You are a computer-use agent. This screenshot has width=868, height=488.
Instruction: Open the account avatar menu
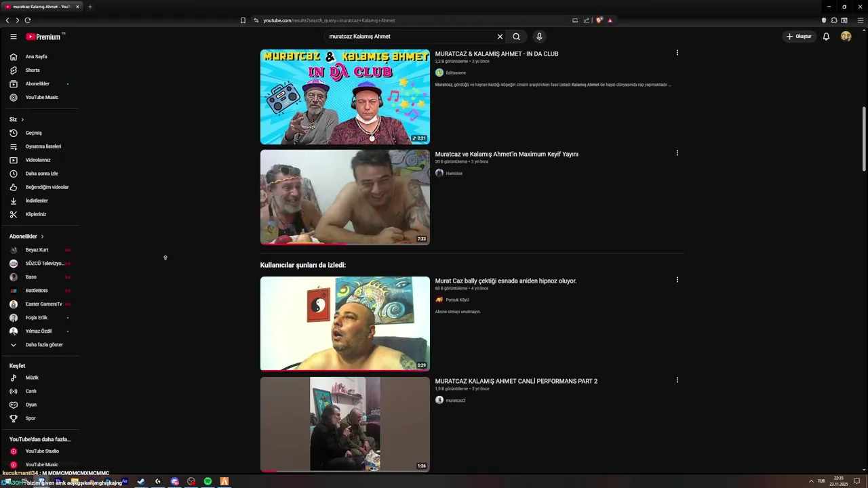point(846,37)
